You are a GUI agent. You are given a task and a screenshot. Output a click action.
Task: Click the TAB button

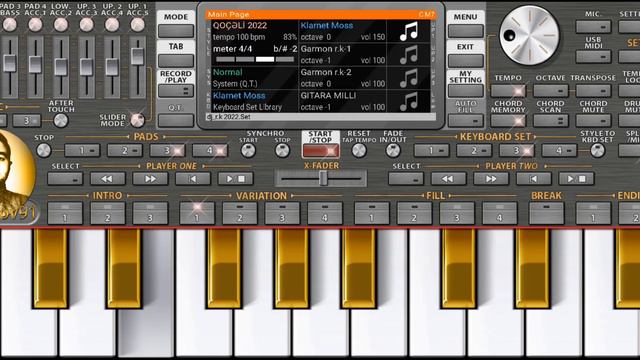coord(176,61)
